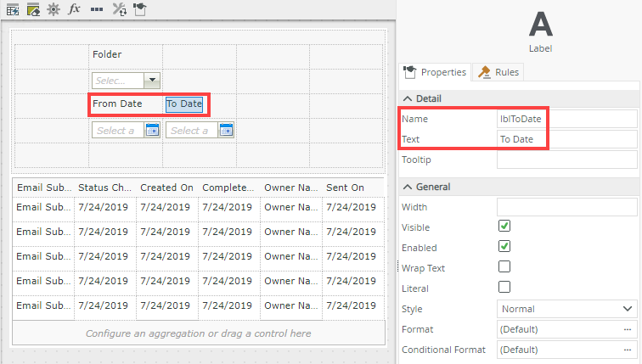Open the settings gear toolbar icon

[53, 9]
